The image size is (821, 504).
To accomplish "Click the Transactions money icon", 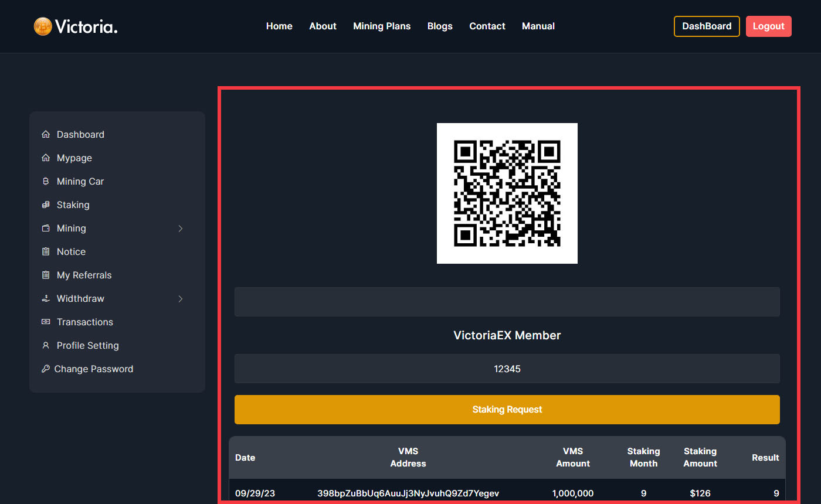I will [46, 322].
